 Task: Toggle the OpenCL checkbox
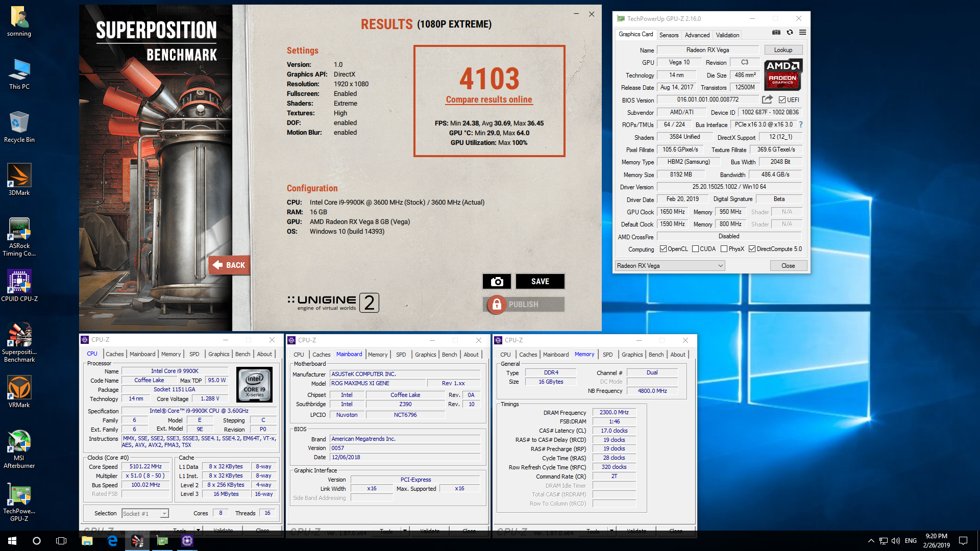click(x=663, y=249)
